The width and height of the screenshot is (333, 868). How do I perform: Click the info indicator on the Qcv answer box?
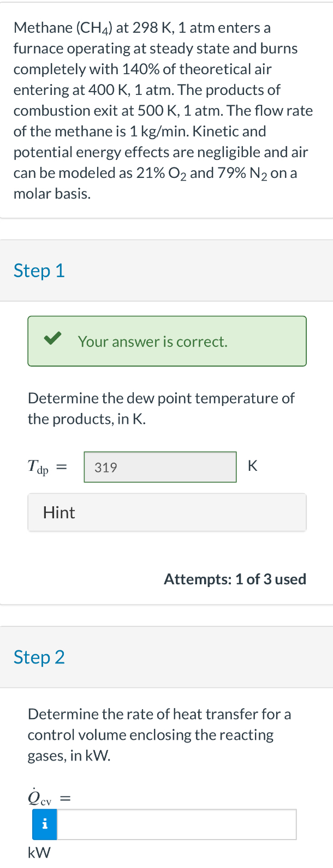pyautogui.click(x=44, y=824)
